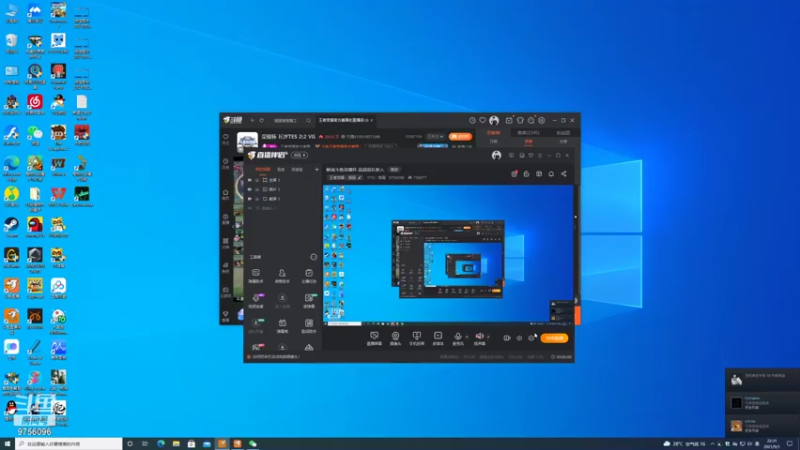Select the first chat panel tab in Huya client
Screen dimensions: 800x450
493,133
